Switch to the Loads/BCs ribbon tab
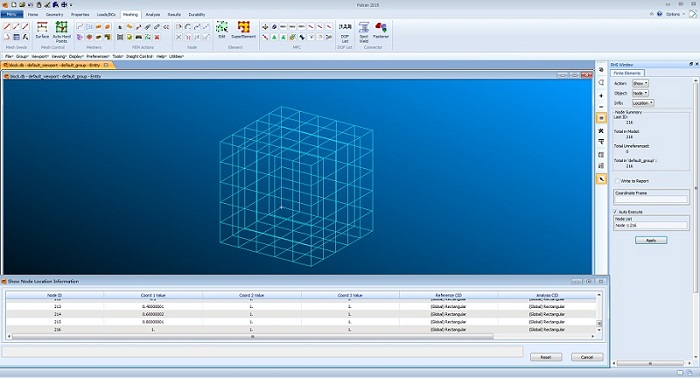The height and width of the screenshot is (378, 700). [x=106, y=14]
